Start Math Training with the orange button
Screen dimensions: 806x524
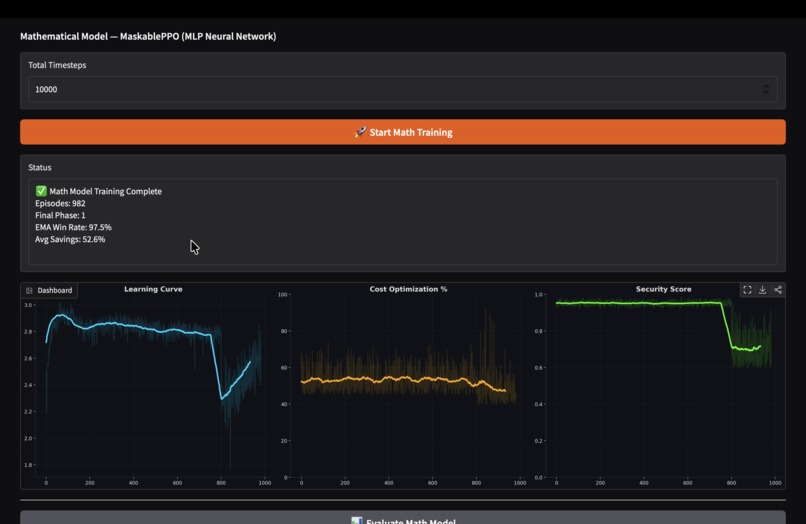(403, 132)
